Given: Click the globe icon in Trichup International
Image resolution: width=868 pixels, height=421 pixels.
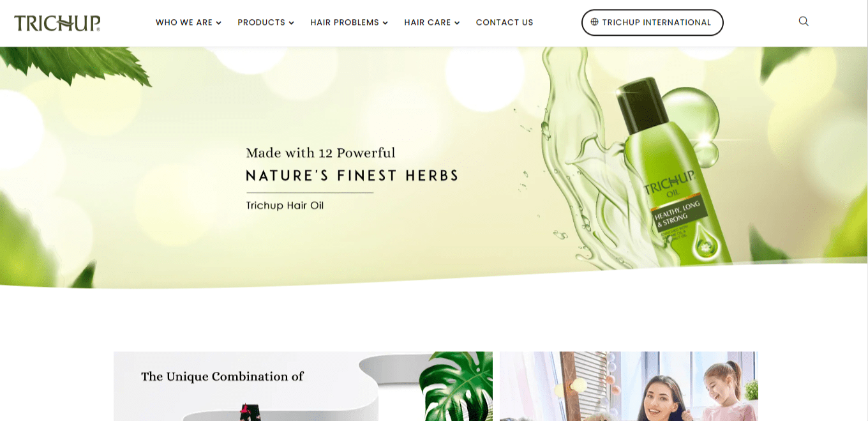Looking at the screenshot, I should [594, 22].
